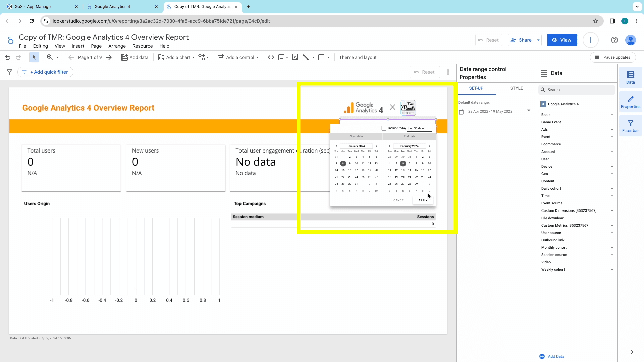Open Theme and layout
644x362 pixels.
(358, 57)
